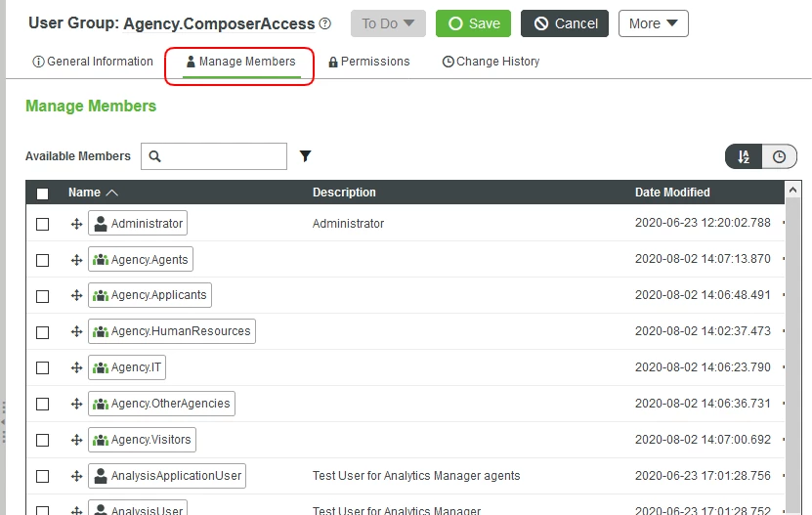Click the Agency.IT group chip
Screen dimensions: 812x515
pyautogui.click(x=127, y=367)
